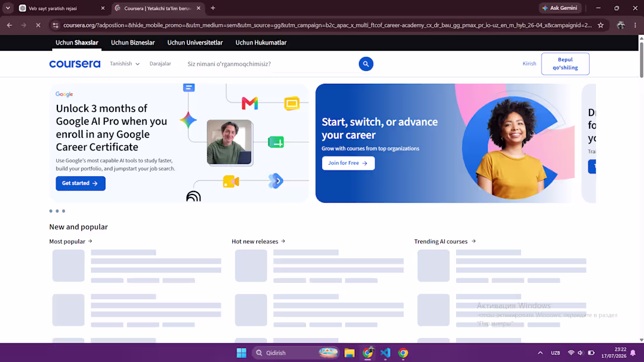Switch to the Veb sayt yaratish rejasi tab
This screenshot has width=644, height=362.
(61, 8)
